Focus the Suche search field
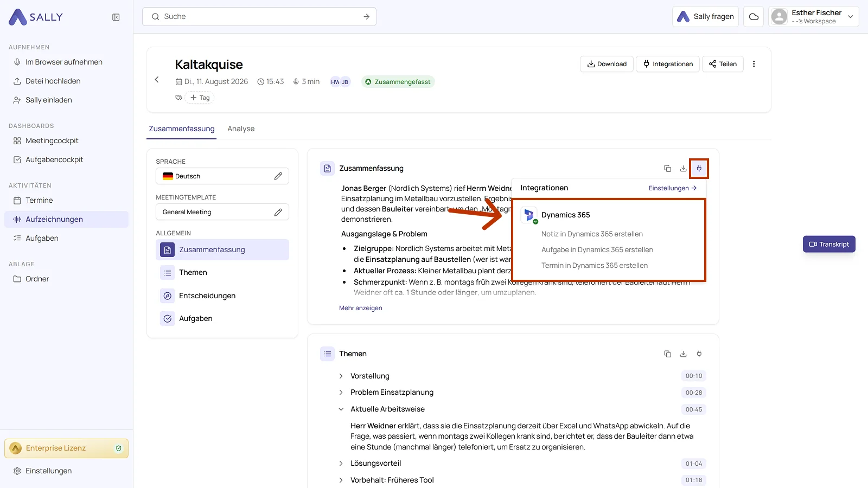The height and width of the screenshot is (488, 868). click(x=259, y=17)
